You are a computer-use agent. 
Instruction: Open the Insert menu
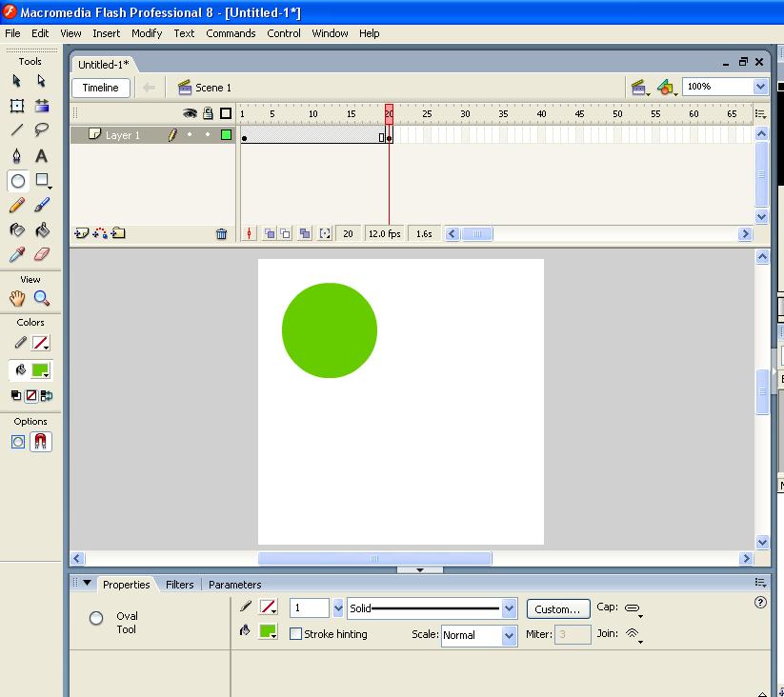[106, 33]
